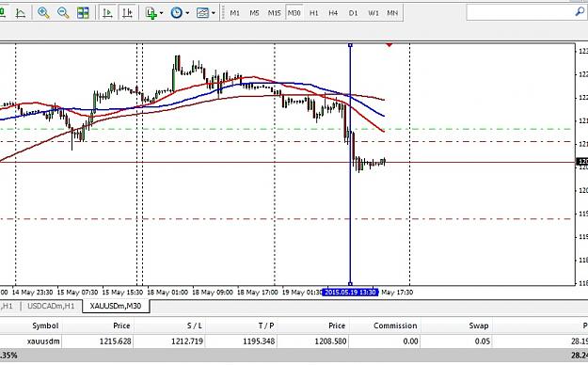Switch to W1 weekly timeframe
This screenshot has width=588, height=365.
[x=373, y=13]
